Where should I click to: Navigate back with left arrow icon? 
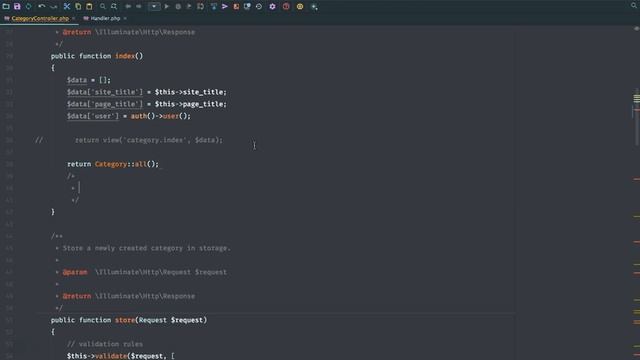[x=128, y=7]
